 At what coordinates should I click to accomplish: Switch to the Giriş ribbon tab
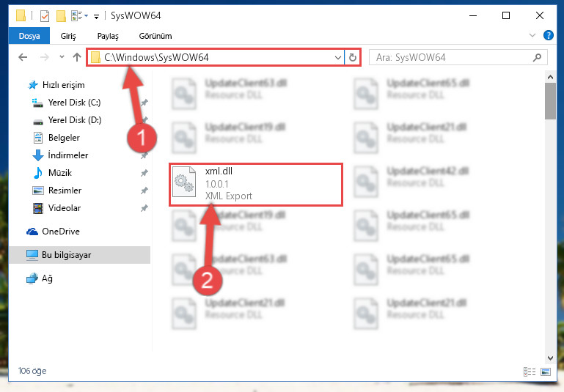pos(68,36)
